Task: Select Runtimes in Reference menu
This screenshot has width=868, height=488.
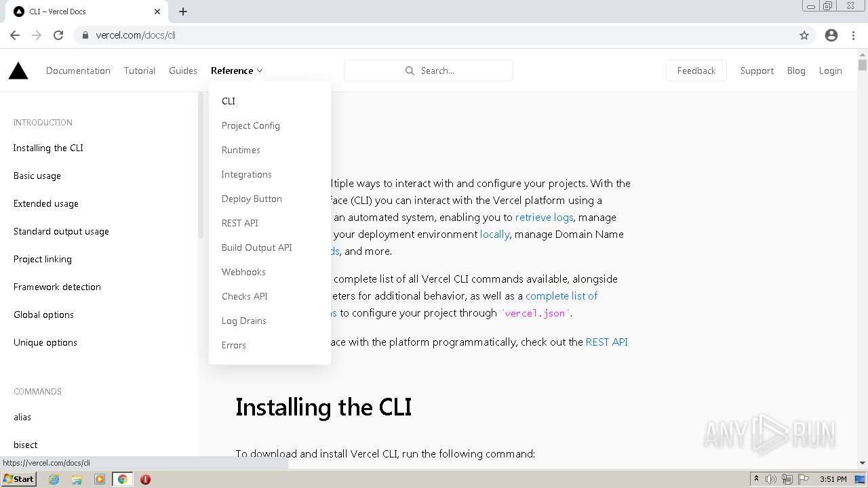Action: [x=241, y=150]
